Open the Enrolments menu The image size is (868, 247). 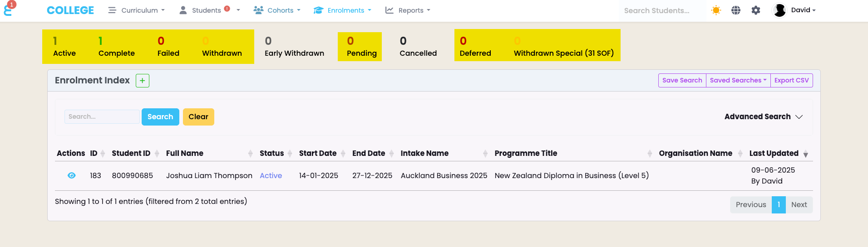tap(342, 10)
